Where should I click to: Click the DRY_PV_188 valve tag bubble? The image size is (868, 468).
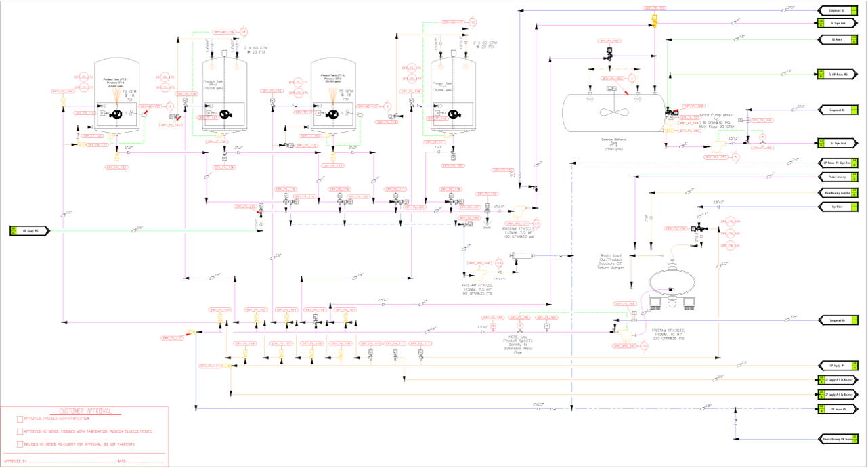click(x=625, y=303)
